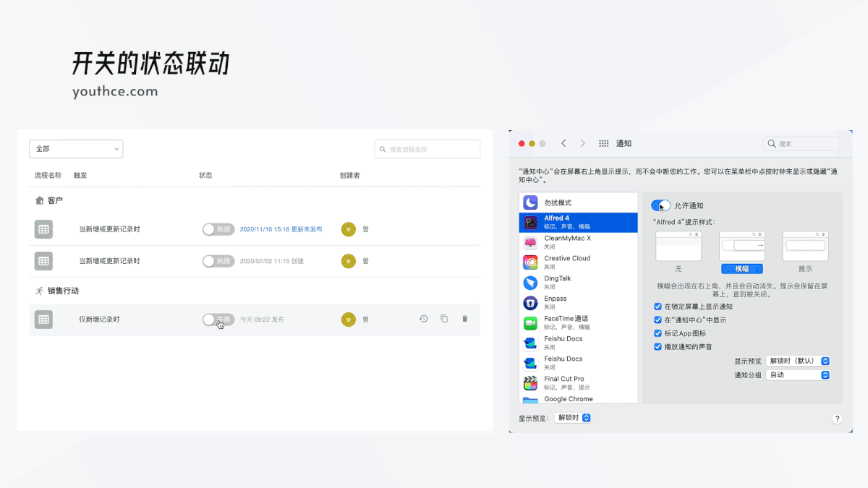Click the 搜索 field in the Notifications window
Viewport: 868px width, 488px height.
click(x=803, y=143)
